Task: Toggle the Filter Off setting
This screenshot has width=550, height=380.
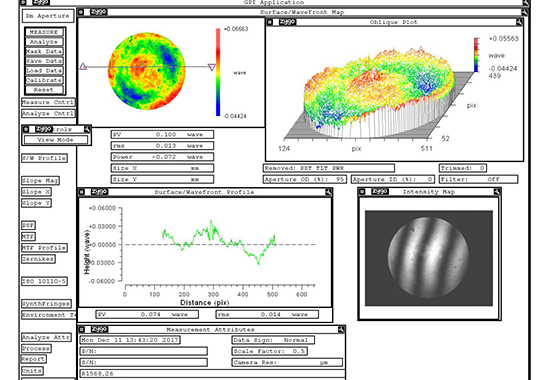Action: [x=478, y=179]
